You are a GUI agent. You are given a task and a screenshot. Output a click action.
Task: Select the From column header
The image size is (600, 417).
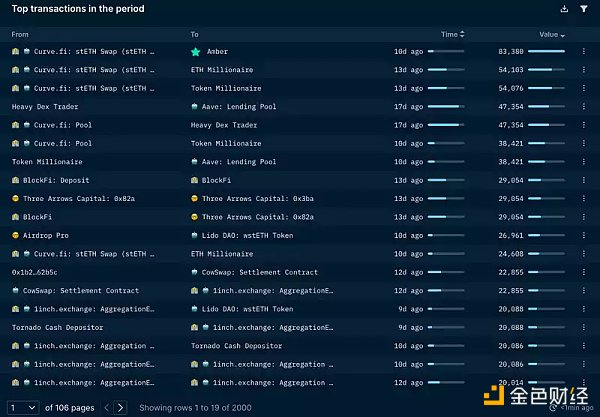[x=20, y=34]
